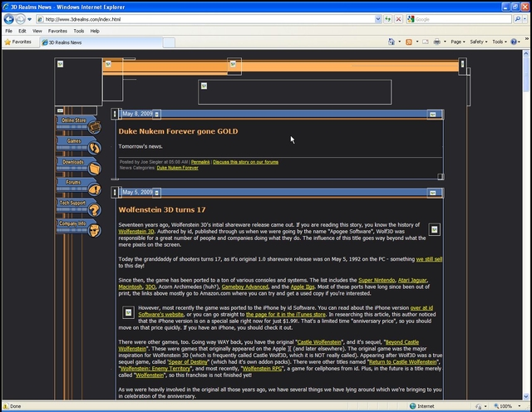Open the command bar Tools dropdown
Viewport: 532px width, 412px height.
500,42
